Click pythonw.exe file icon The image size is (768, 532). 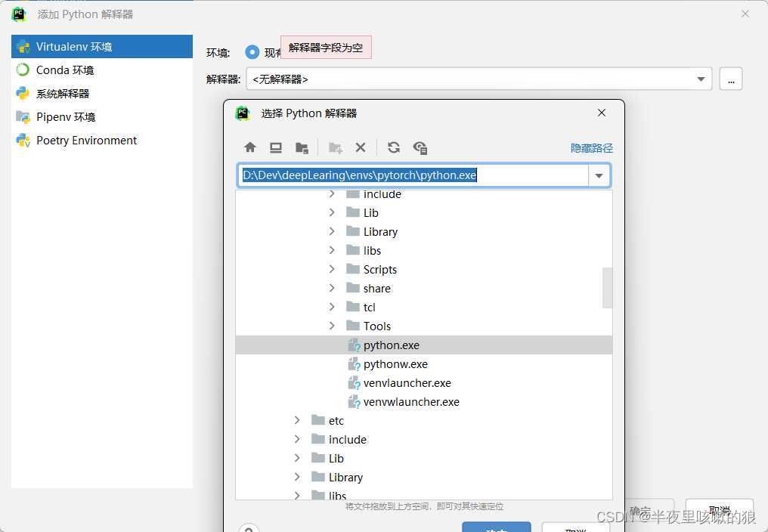click(354, 364)
